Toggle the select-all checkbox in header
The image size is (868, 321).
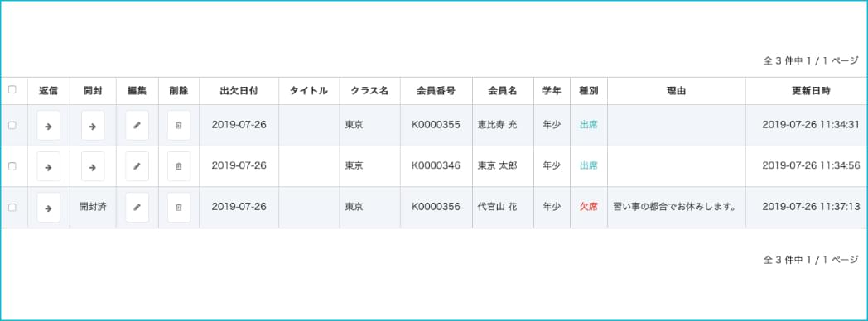12,89
